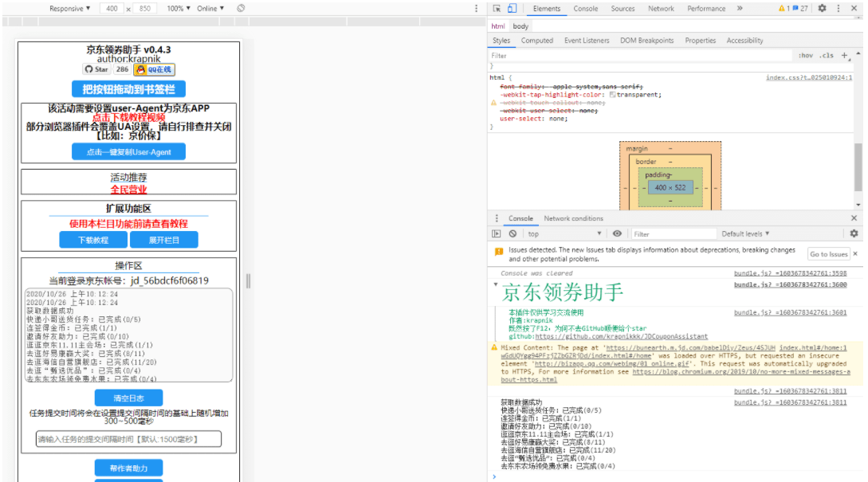The image size is (868, 482).
Task: Rotate the device viewport
Action: click(x=241, y=8)
